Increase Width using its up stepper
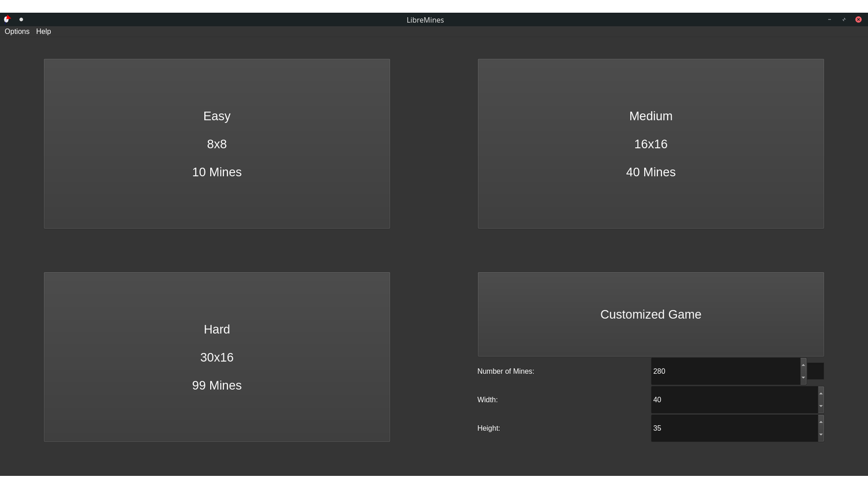Screen dimensions: 868x488 (821, 393)
